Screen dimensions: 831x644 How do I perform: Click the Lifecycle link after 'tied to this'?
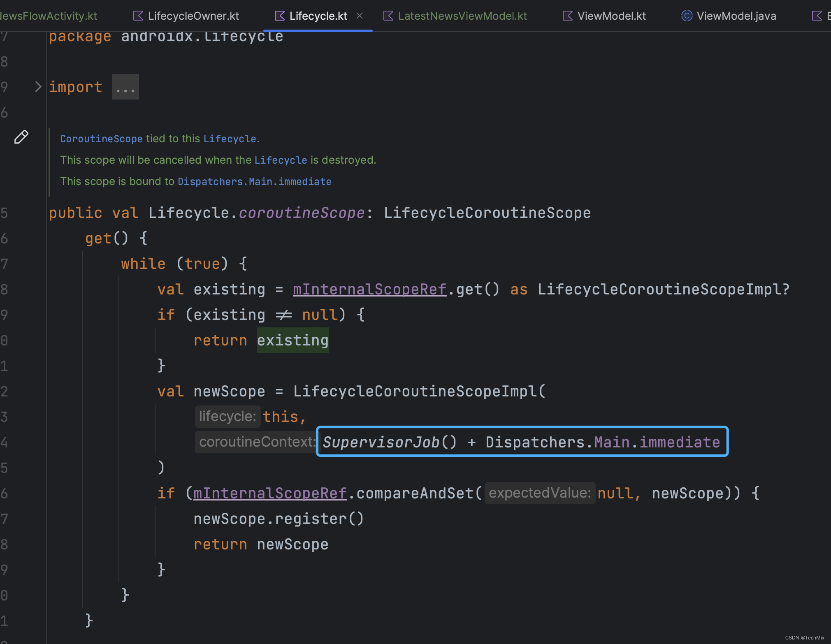pos(230,139)
